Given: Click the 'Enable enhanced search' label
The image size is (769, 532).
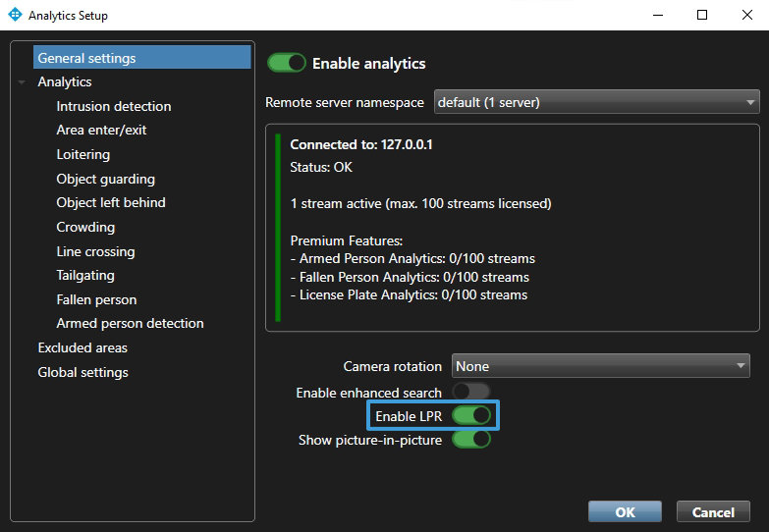Looking at the screenshot, I should (x=369, y=393).
